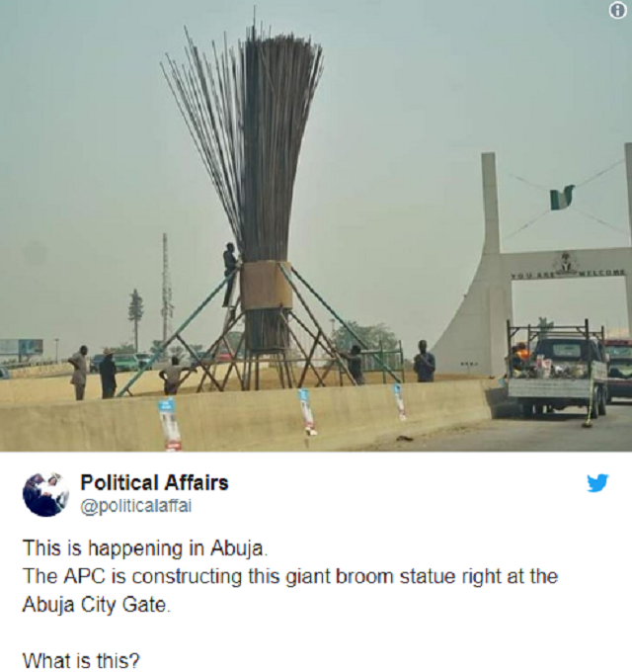Click the 'What is this?' tweet text
Image resolution: width=632 pixels, height=672 pixels.
tap(81, 660)
